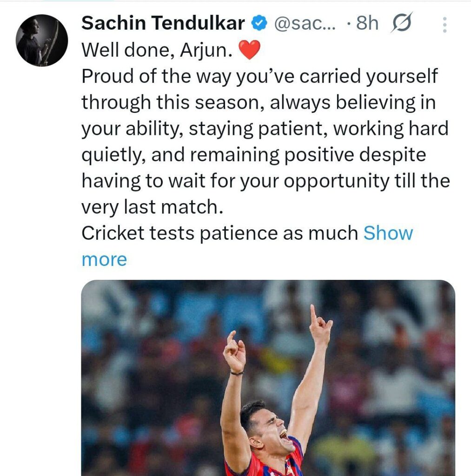Viewport: 471px width, 476px height.
Task: Open the Sachin Tendulkar display name
Action: 163,23
